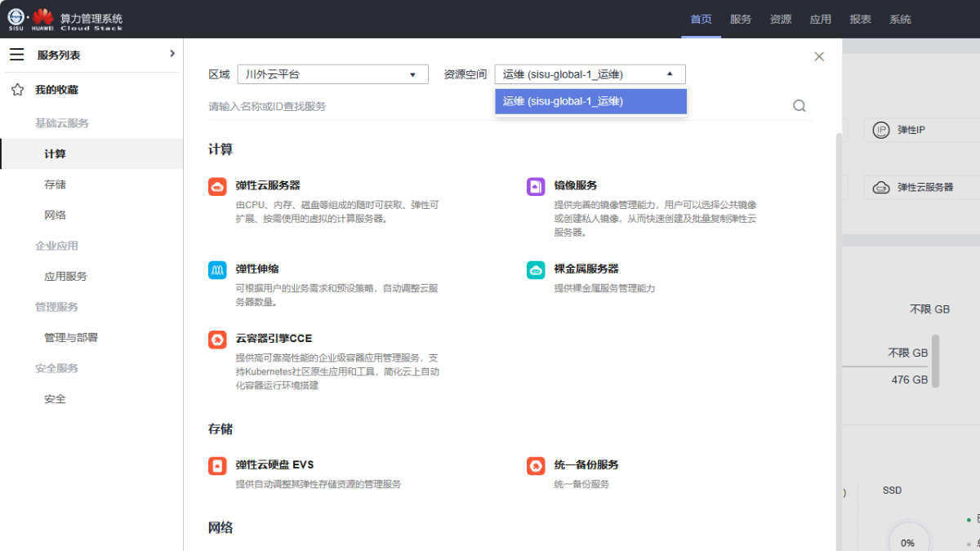Screen dimensions: 980x551
Task: Open the 报表 top menu tab
Action: coord(860,20)
